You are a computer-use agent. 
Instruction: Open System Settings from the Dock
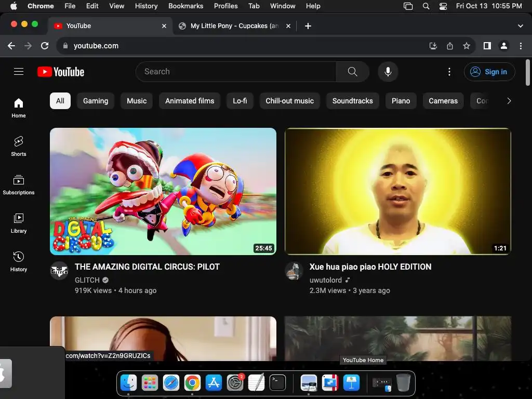tap(235, 383)
